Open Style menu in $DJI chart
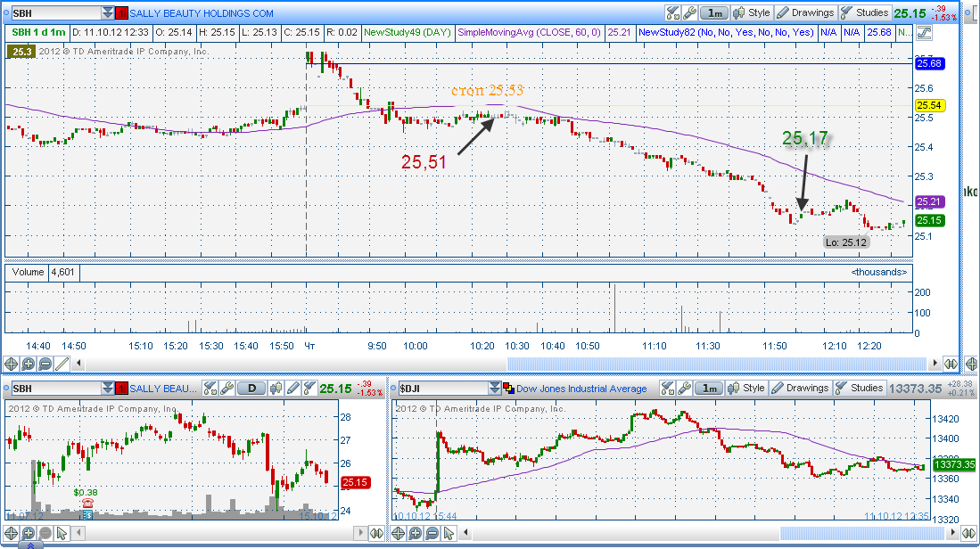 coord(746,388)
